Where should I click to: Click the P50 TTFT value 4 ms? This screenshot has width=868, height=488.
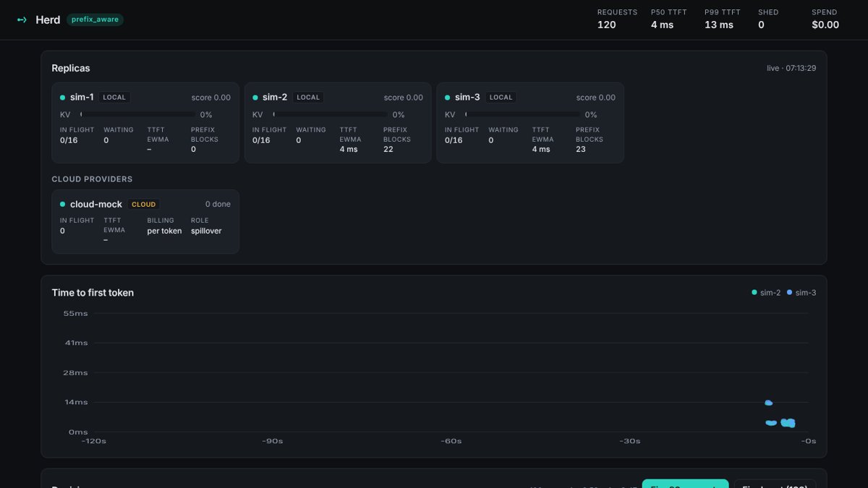click(x=662, y=25)
